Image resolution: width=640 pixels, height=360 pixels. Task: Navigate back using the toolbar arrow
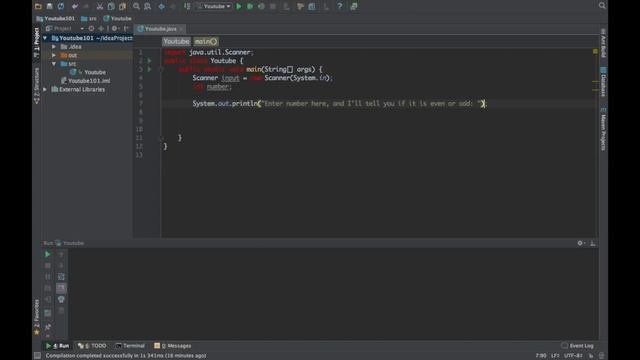click(162, 6)
